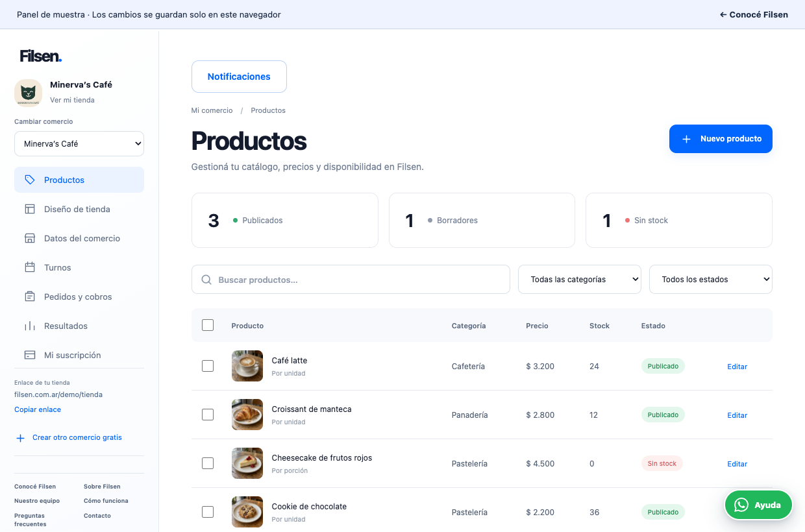Open the Contacto footer link

tap(97, 516)
